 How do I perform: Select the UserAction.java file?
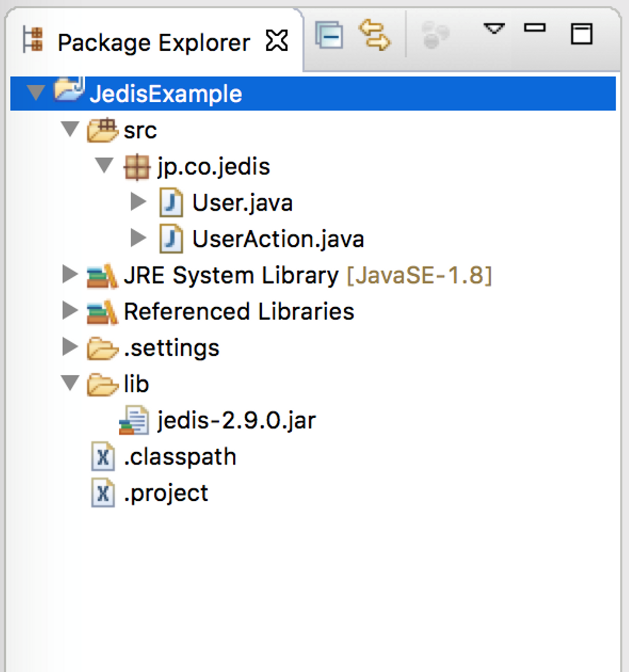pyautogui.click(x=278, y=239)
